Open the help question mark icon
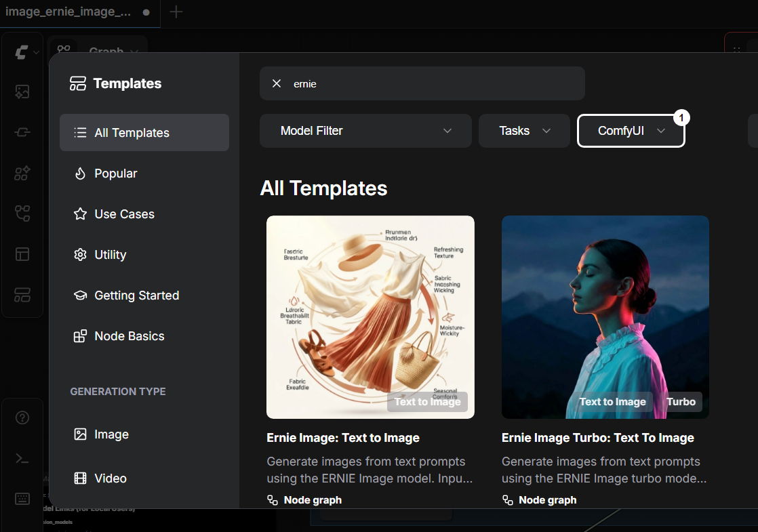Screen dimensions: 758x532 click(x=22, y=417)
